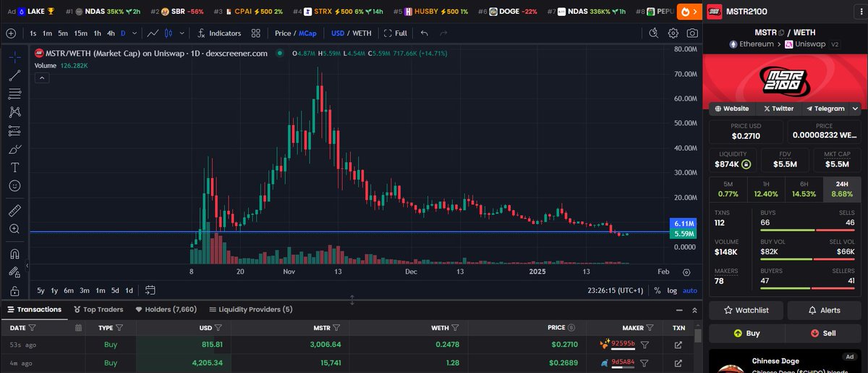Select the trend line drawing tool
The width and height of the screenshot is (868, 373).
14,75
